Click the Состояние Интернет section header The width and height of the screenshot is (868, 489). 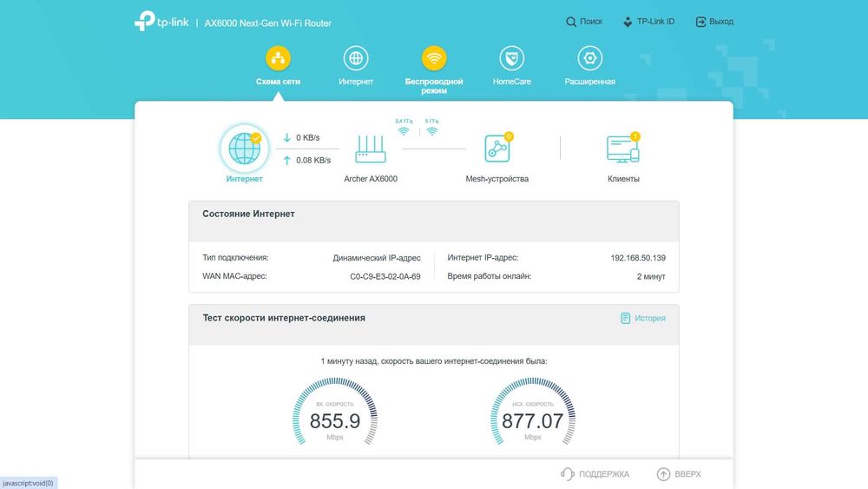[x=248, y=214]
